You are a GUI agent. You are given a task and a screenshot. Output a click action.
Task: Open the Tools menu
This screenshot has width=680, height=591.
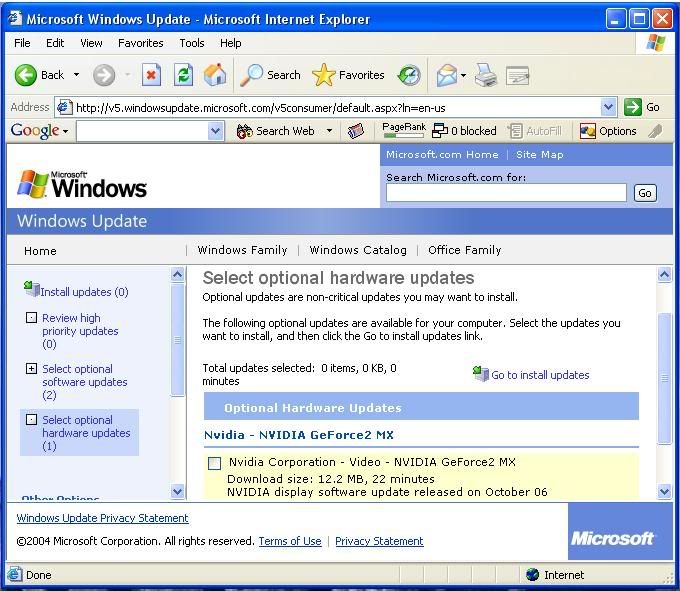pyautogui.click(x=192, y=43)
